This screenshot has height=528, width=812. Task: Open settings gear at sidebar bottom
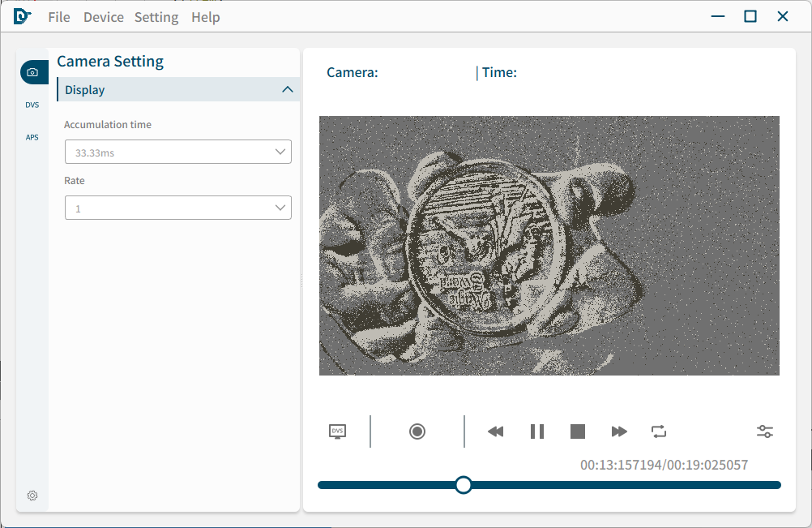[32, 496]
